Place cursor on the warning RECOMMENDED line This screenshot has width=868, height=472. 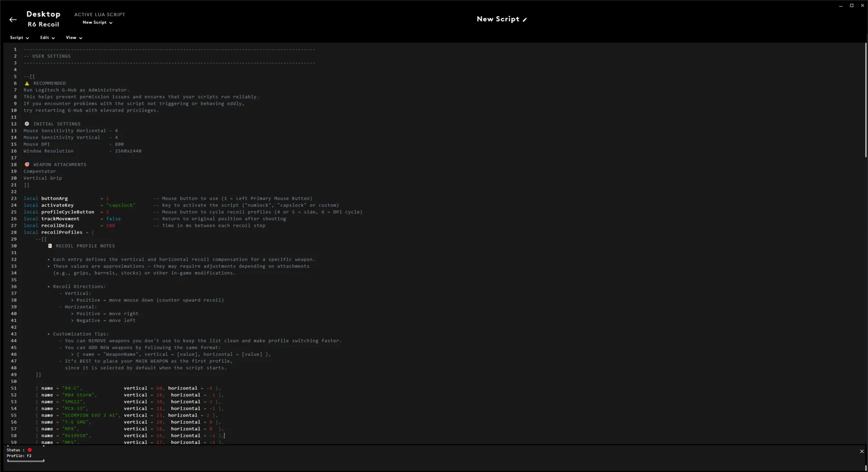click(45, 84)
